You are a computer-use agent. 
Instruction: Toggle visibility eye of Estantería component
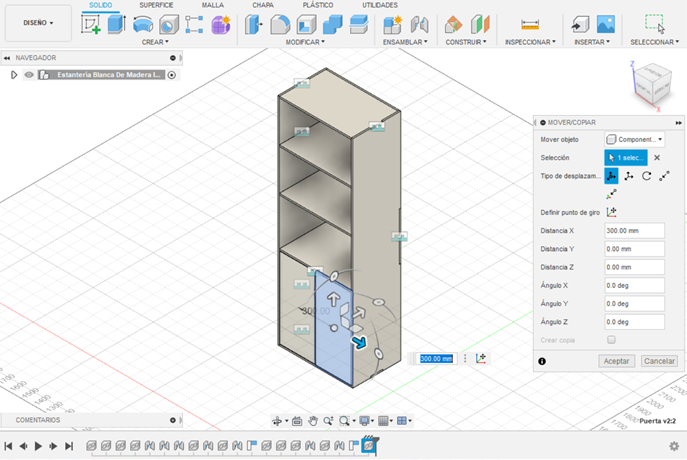(x=29, y=75)
